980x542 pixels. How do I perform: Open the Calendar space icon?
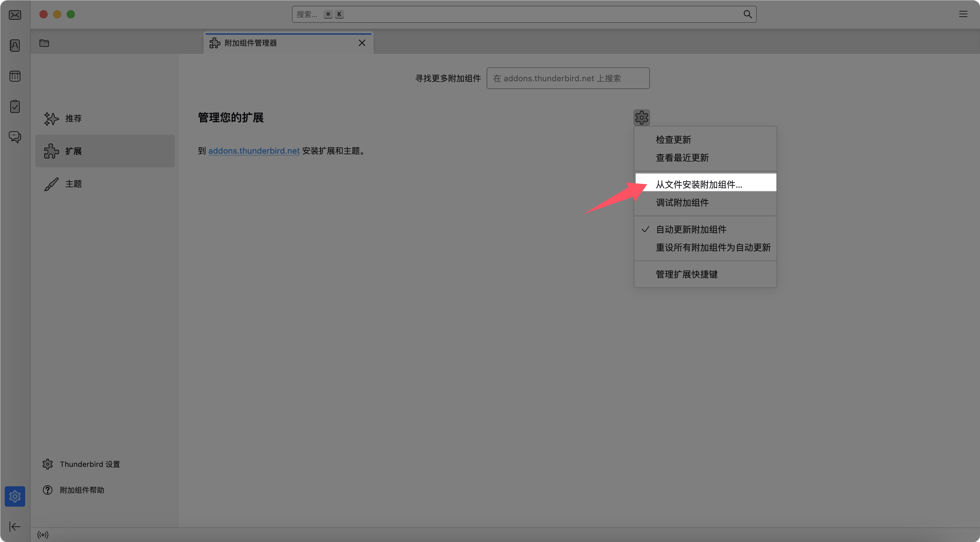tap(15, 76)
